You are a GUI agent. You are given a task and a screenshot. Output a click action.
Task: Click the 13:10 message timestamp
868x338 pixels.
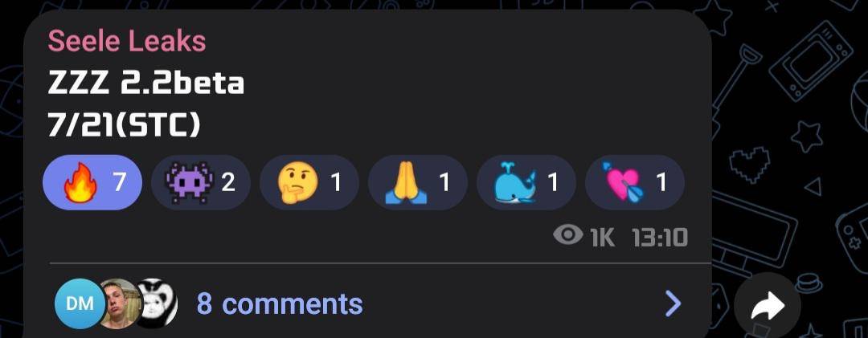[x=659, y=238]
